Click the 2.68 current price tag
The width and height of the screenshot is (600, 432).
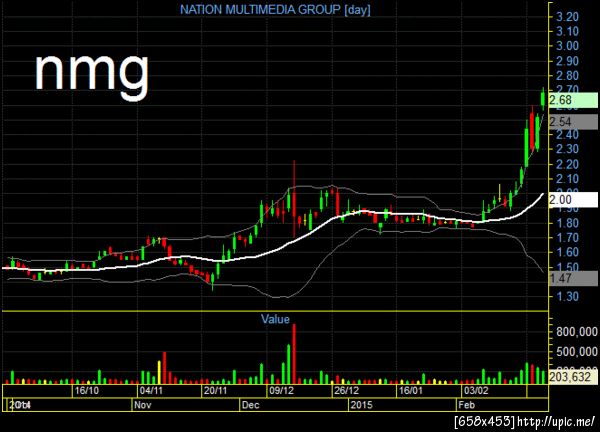573,100
